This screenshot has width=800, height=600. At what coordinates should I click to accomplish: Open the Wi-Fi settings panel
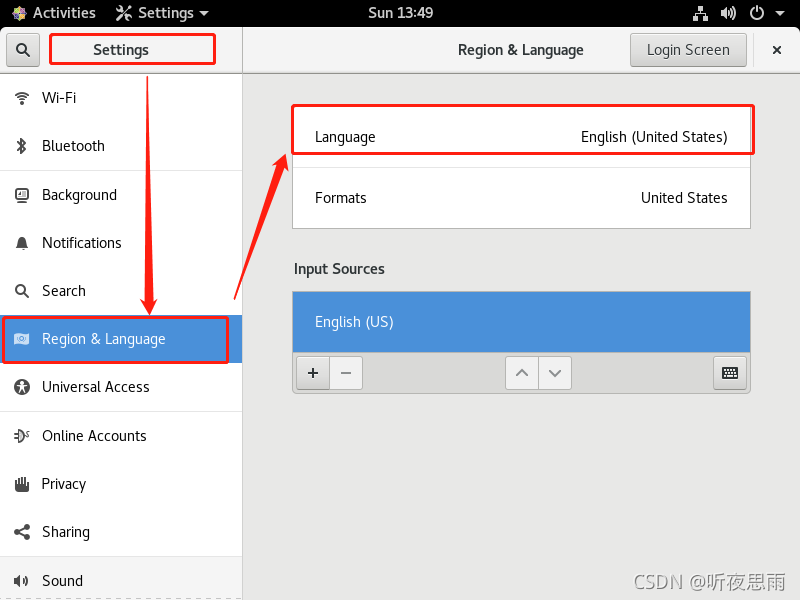(x=121, y=97)
